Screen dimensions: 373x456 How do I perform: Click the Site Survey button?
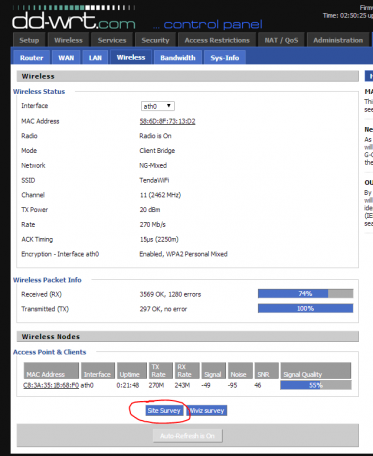point(164,410)
